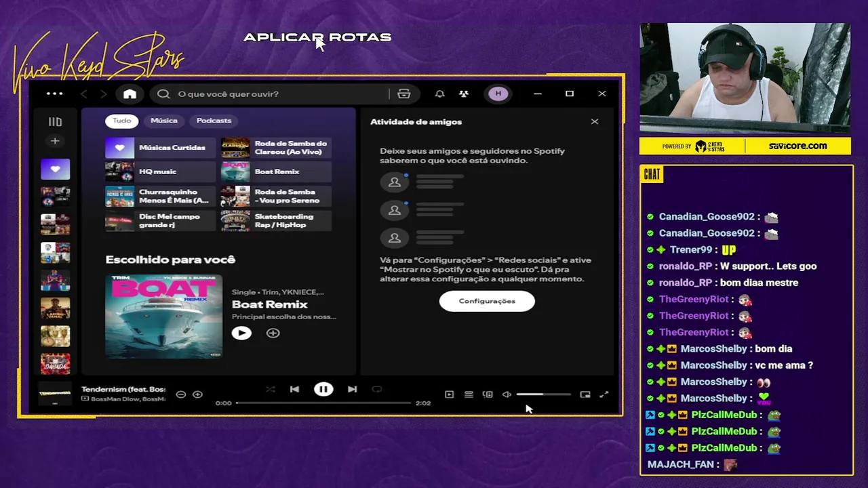Select the Música filter chip

tap(163, 121)
